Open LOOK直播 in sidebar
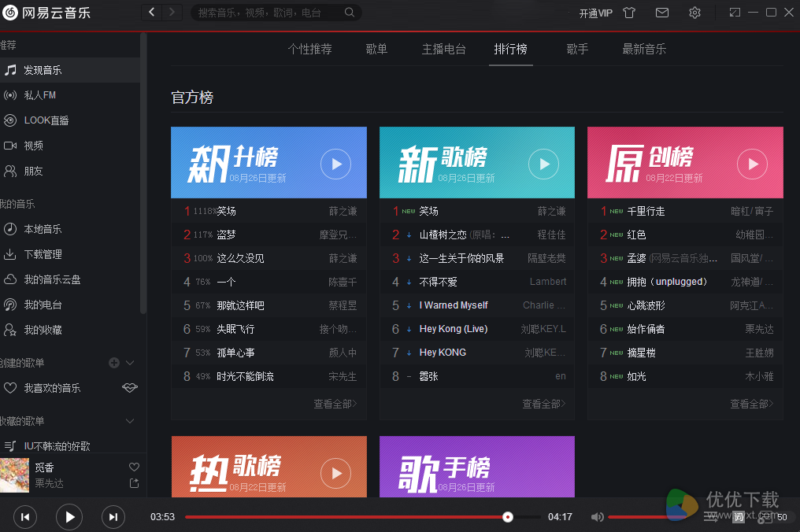The width and height of the screenshot is (800, 532). pos(70,120)
